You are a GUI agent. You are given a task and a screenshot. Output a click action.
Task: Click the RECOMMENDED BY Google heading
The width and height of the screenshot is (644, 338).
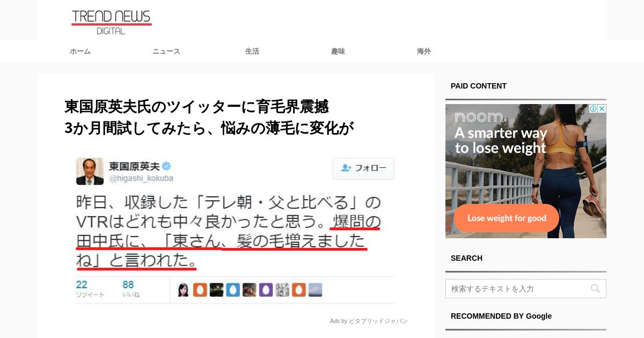501,316
